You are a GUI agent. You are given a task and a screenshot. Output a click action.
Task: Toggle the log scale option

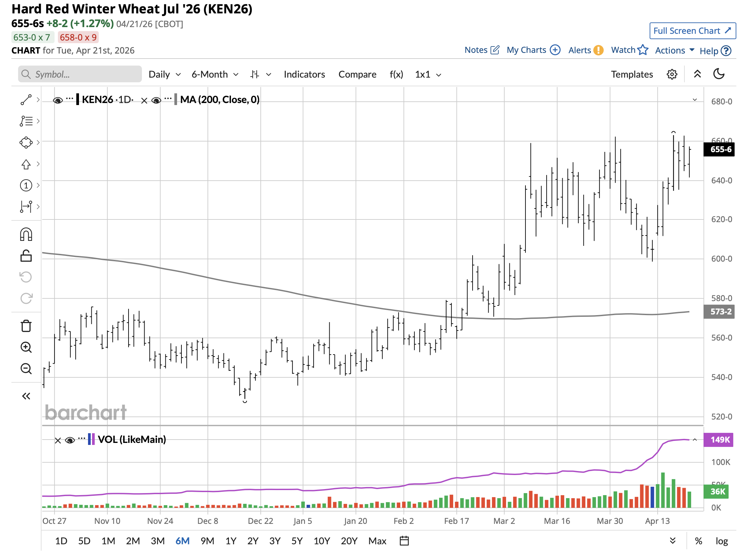pyautogui.click(x=722, y=541)
